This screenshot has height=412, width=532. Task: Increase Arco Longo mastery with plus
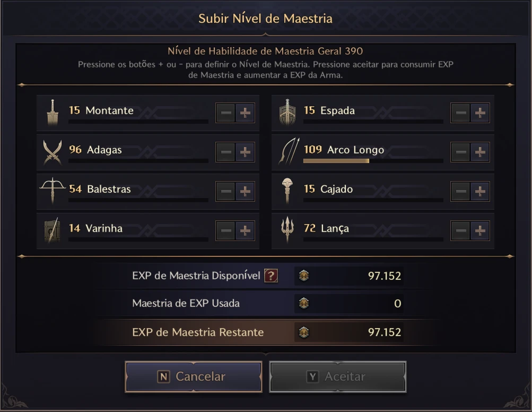click(479, 152)
